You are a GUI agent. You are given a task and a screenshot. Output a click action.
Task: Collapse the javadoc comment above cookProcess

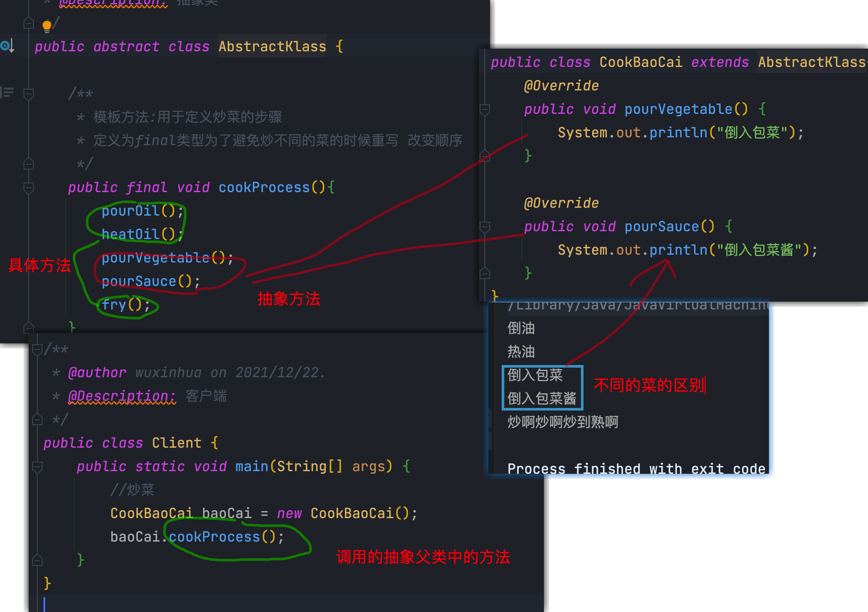pyautogui.click(x=29, y=93)
